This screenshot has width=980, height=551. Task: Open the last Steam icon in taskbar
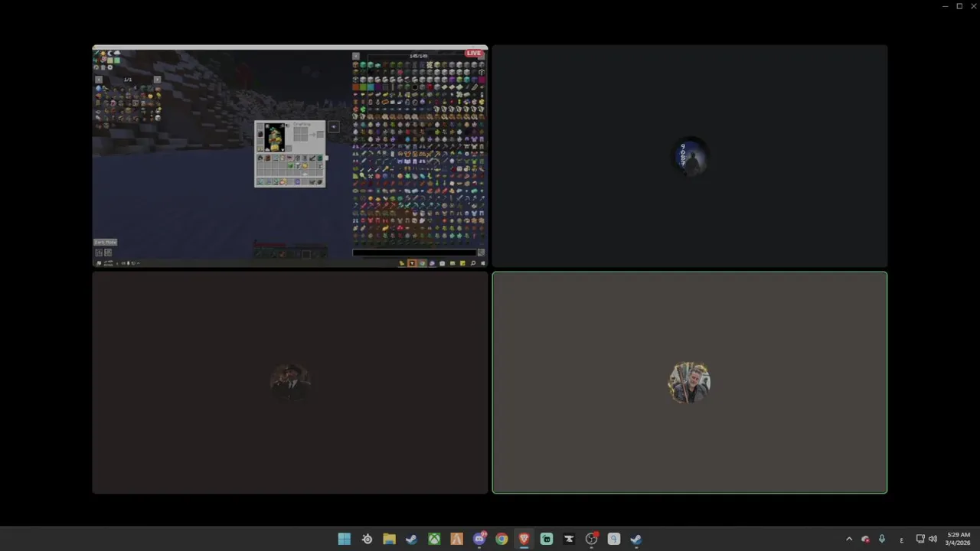tap(635, 539)
